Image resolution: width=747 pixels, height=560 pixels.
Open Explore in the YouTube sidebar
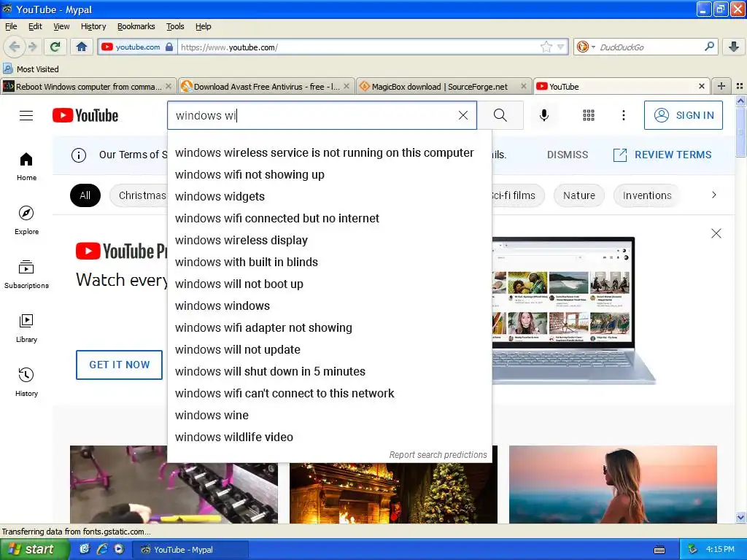[26, 220]
